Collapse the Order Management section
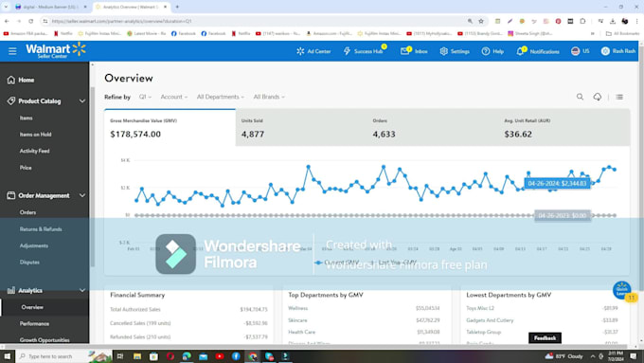 click(x=82, y=195)
